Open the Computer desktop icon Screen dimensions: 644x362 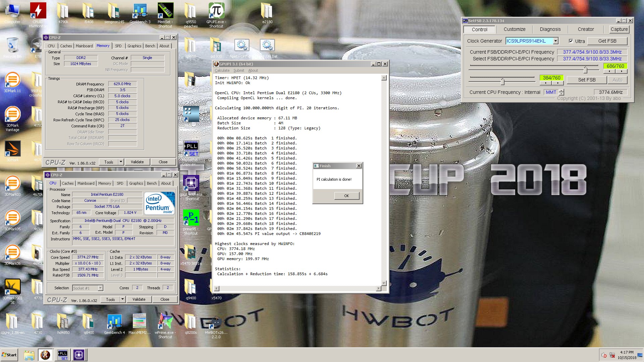[x=12, y=13]
